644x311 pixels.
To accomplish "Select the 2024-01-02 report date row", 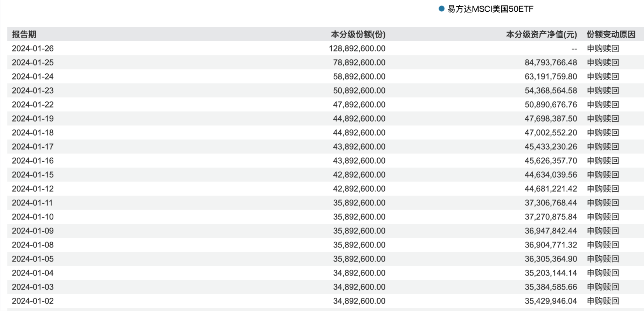I will click(x=33, y=301).
